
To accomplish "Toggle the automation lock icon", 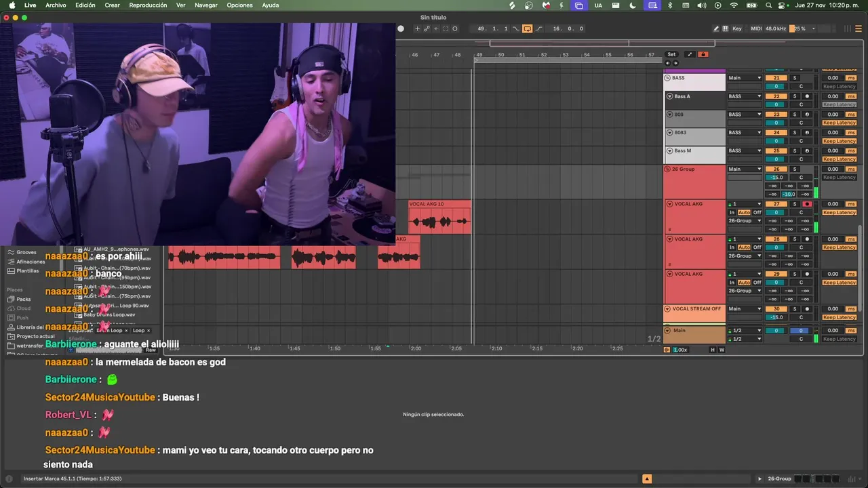I will coord(703,54).
